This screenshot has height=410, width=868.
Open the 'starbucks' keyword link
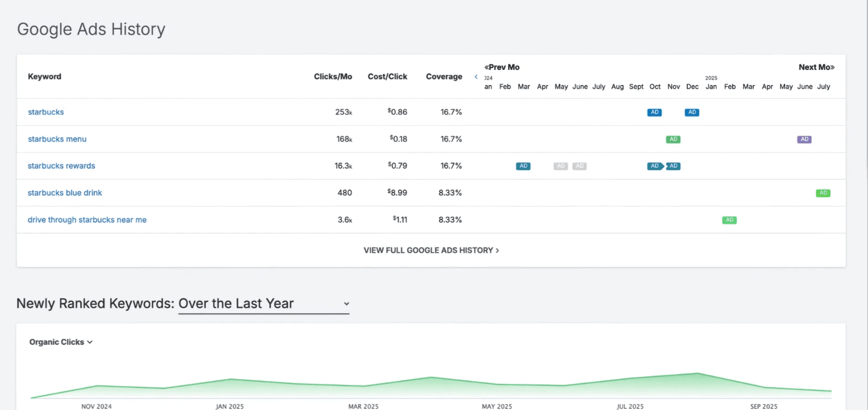(46, 112)
